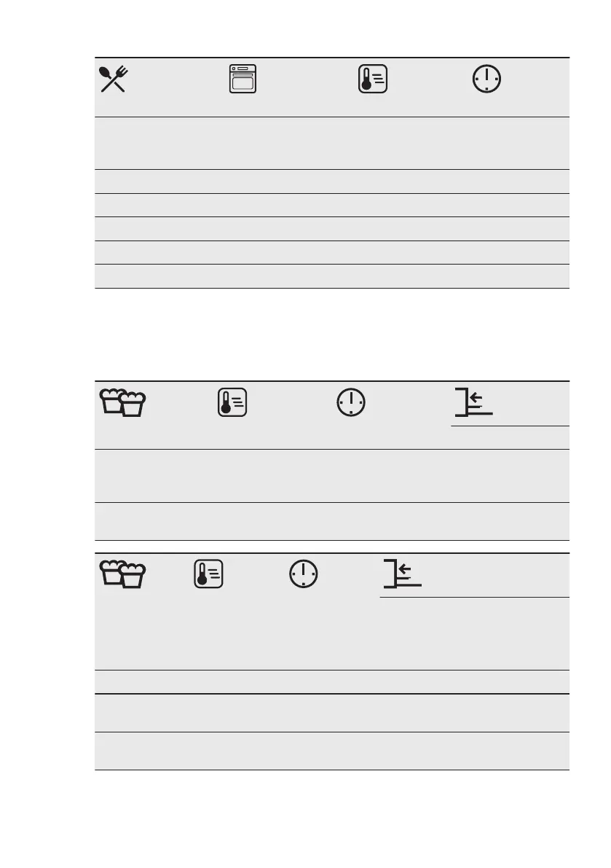The height and width of the screenshot is (868, 611).
Task: Select the clock icon in the third table
Action: (304, 574)
